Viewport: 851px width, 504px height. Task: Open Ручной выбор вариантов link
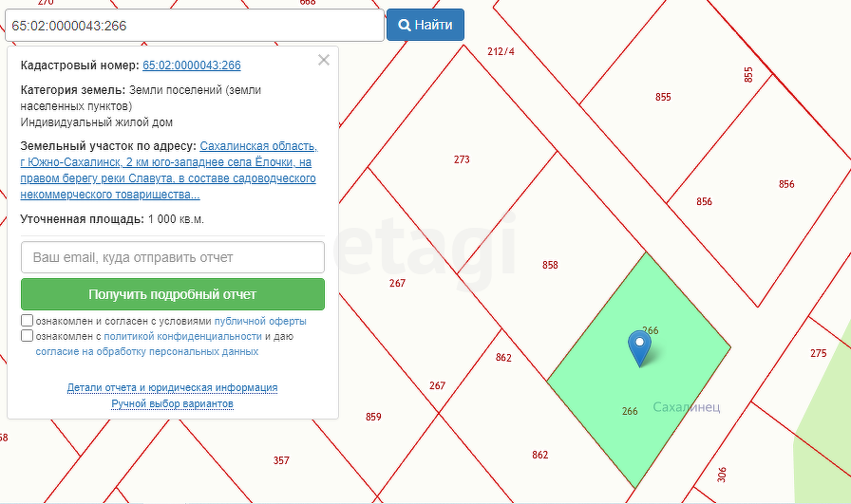[172, 403]
